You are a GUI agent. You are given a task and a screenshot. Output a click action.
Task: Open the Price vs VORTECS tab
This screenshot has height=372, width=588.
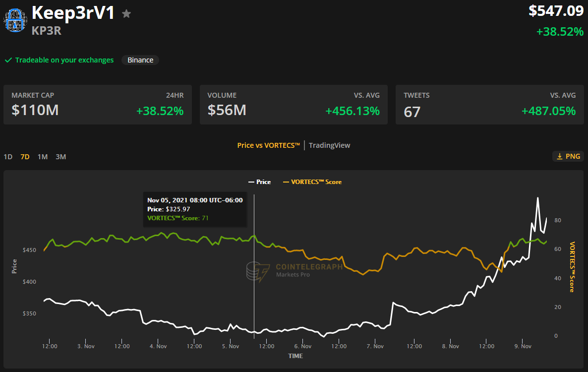point(269,145)
